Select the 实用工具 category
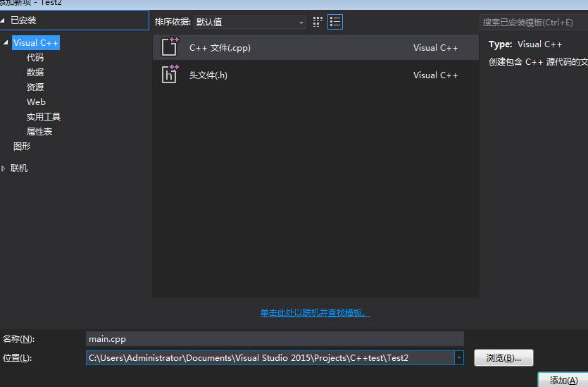Screen dimensions: 588x387 44,117
